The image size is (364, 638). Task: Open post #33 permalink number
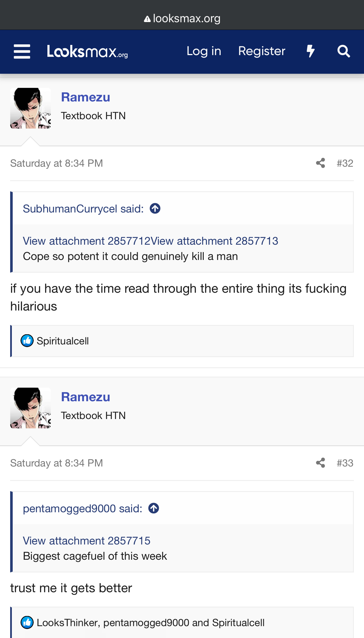pyautogui.click(x=345, y=463)
